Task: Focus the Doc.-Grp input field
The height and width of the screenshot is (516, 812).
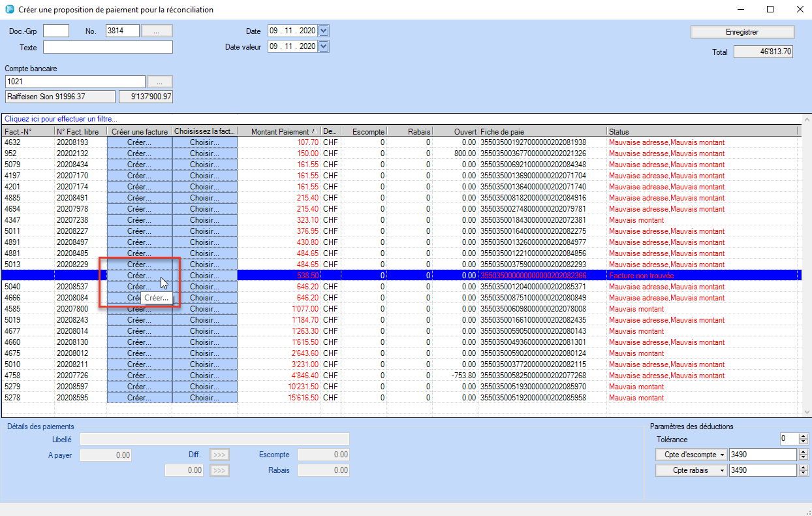Action: [56, 31]
